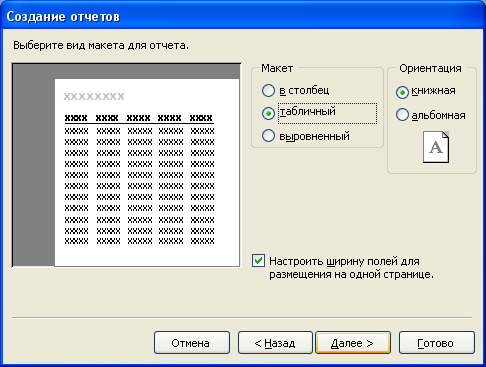486x367 pixels.
Task: Choose the 'табличный' layout radio button
Action: (268, 113)
